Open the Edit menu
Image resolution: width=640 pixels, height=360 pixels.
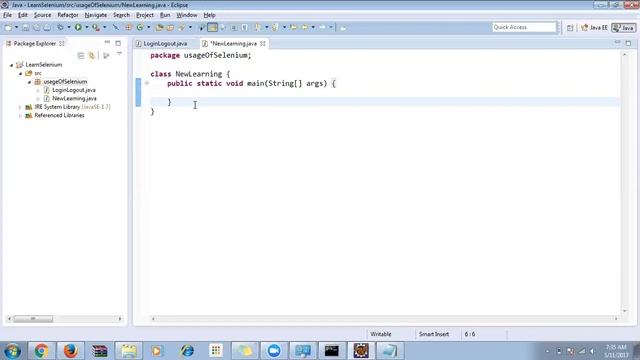tap(23, 15)
